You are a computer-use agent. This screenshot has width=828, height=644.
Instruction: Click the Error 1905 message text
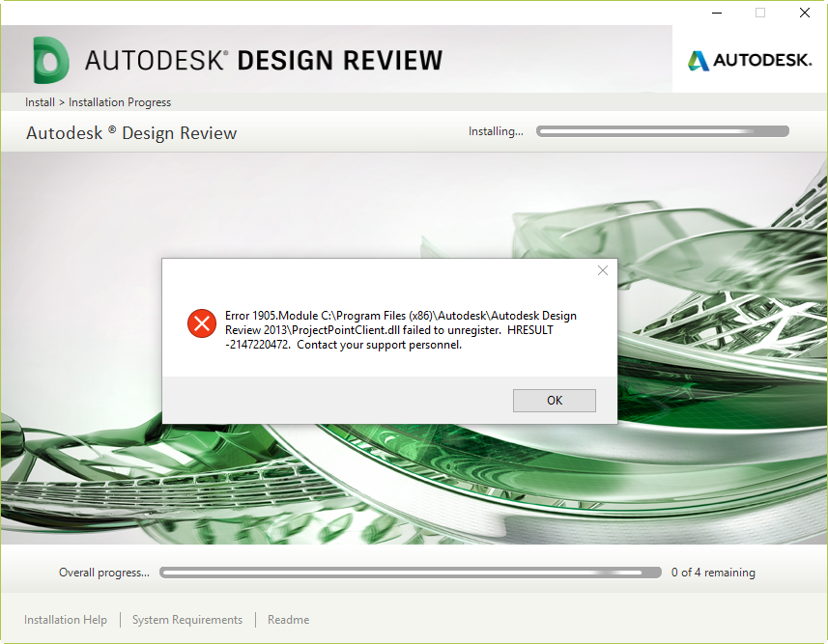401,330
